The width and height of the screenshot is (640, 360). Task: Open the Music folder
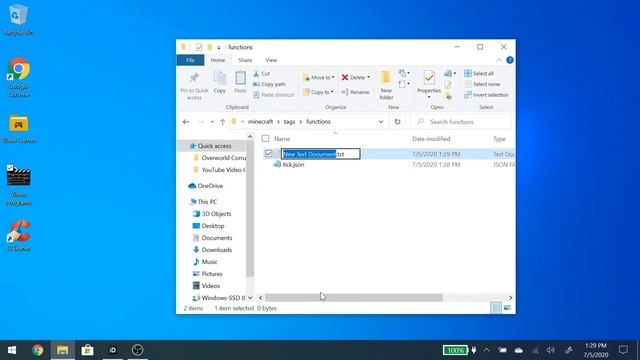pos(209,262)
